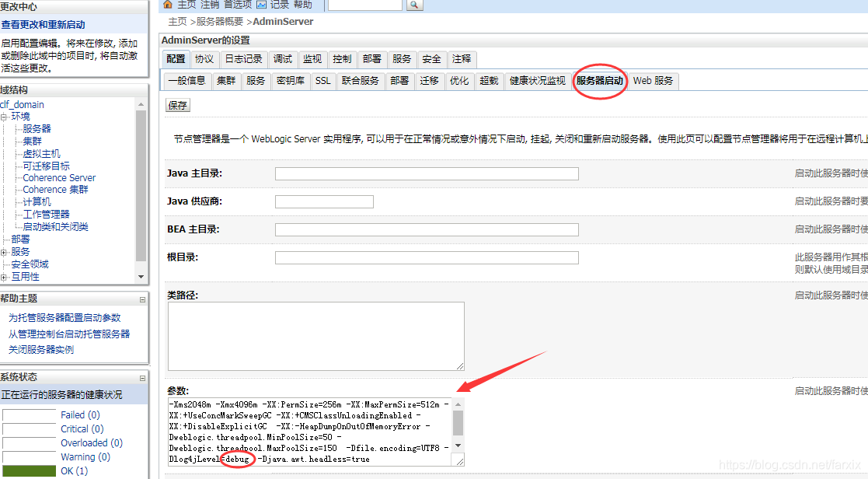868x479 pixels.
Task: Click 服务器概要 breadcrumb link
Action: click(220, 22)
